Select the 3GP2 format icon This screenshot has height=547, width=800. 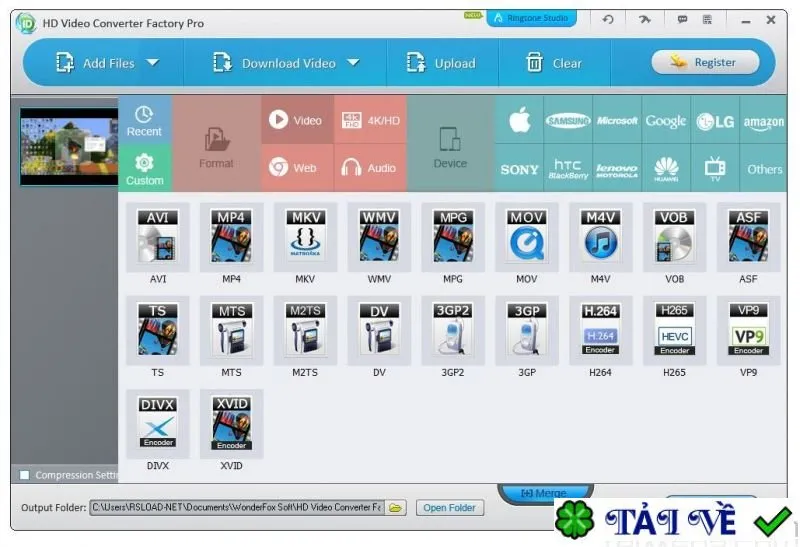453,330
